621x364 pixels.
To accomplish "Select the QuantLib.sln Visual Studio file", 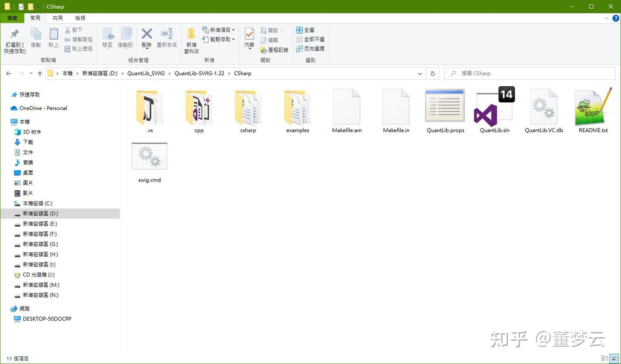I will (x=494, y=110).
